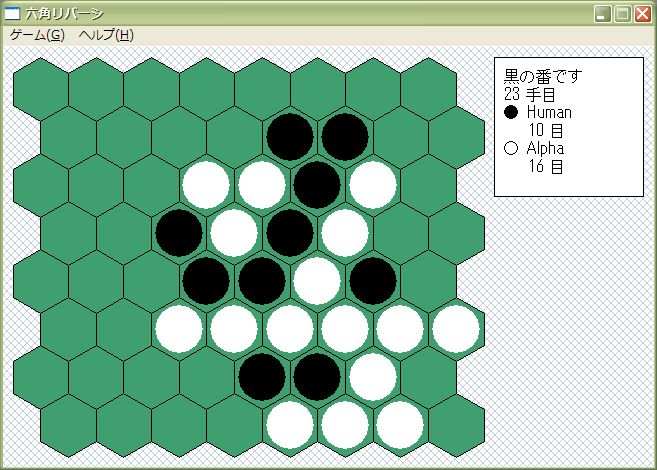Click the rightmost black stone in fifth row
This screenshot has width=657, height=470.
[x=373, y=281]
